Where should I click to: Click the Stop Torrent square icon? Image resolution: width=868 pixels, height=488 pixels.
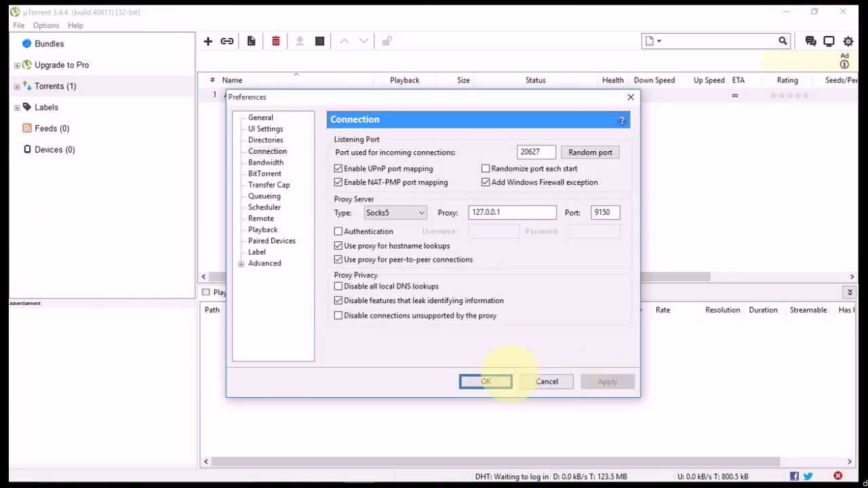click(x=320, y=41)
